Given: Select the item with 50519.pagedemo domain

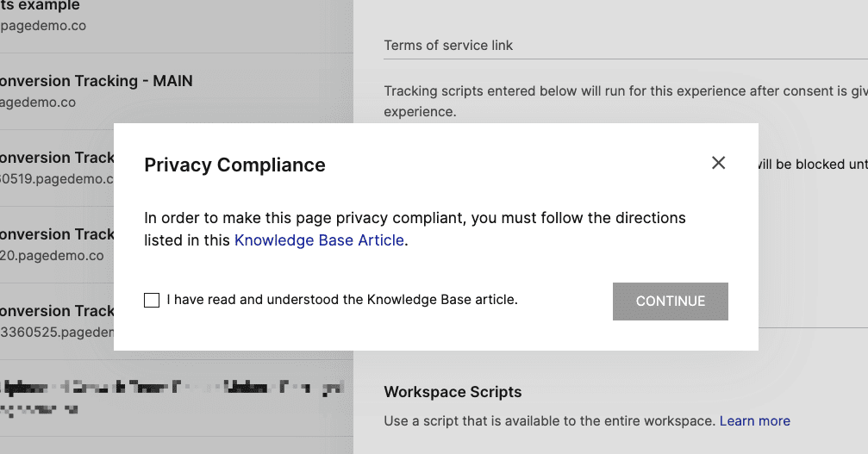Looking at the screenshot, I should [x=57, y=168].
